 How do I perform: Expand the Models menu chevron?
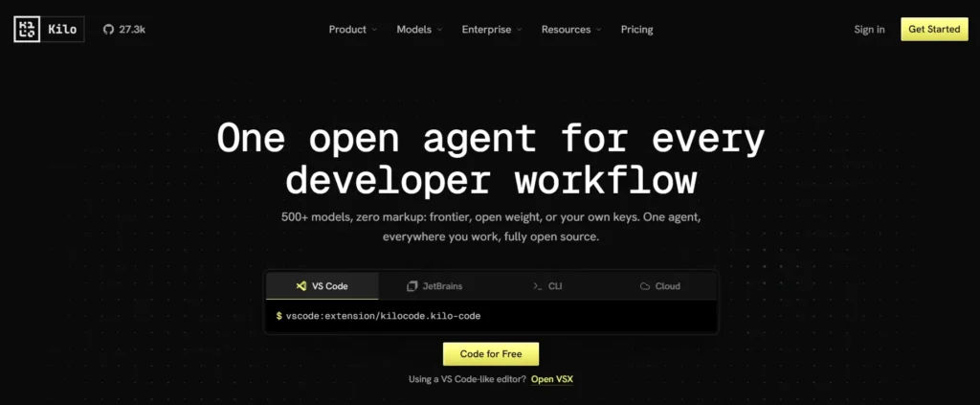(439, 30)
